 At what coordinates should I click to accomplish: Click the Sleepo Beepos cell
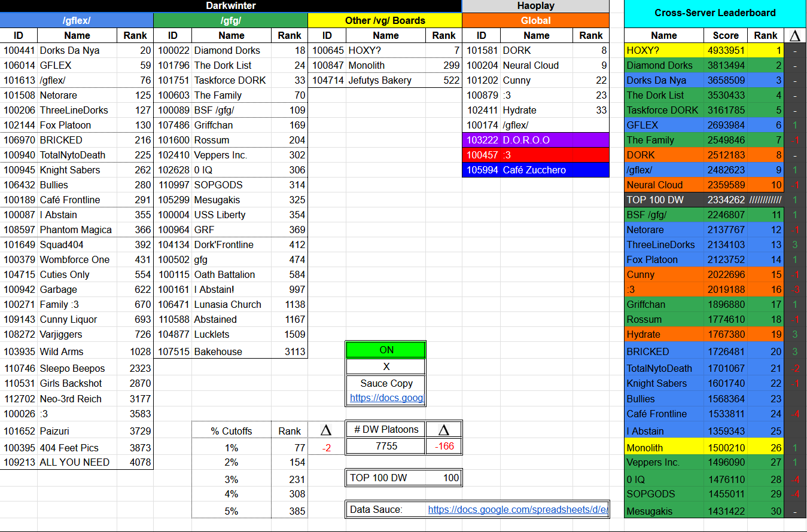tap(77, 368)
